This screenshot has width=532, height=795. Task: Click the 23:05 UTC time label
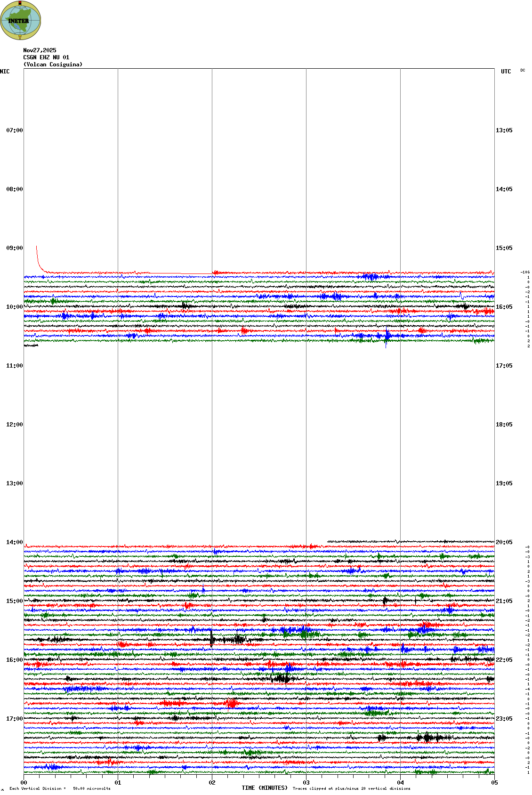(504, 719)
